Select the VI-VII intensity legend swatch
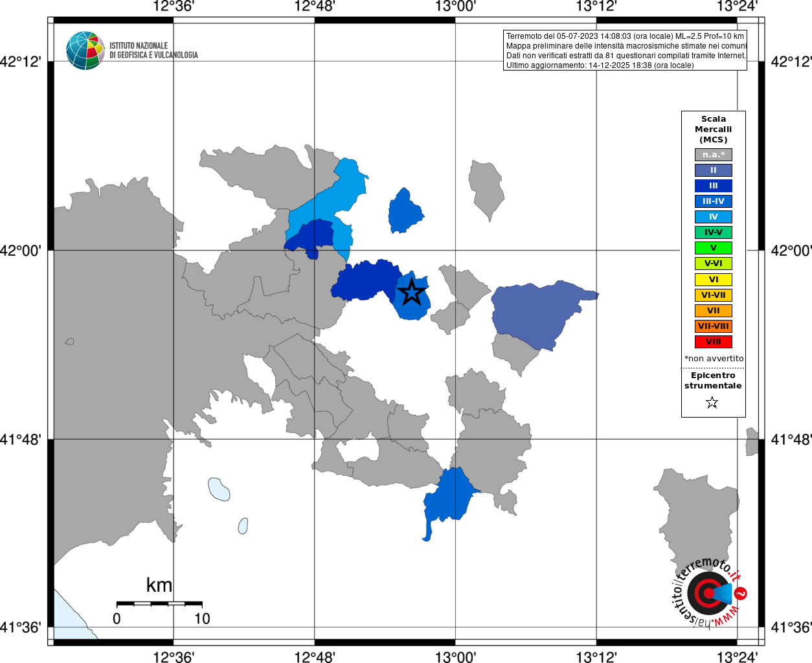Image resolution: width=812 pixels, height=663 pixels. click(x=714, y=295)
